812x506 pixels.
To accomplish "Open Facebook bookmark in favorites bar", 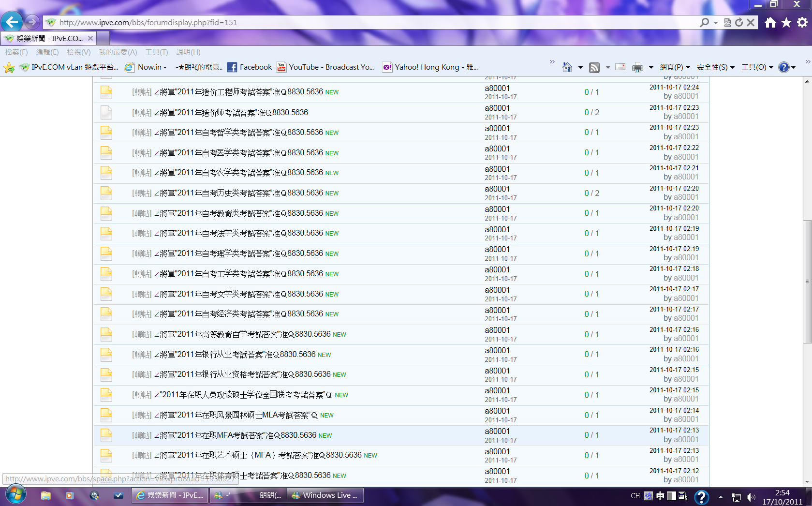I will pos(250,67).
